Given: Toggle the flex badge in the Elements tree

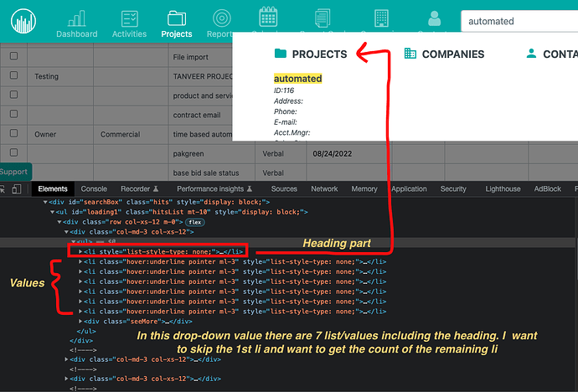Looking at the screenshot, I should tap(195, 222).
